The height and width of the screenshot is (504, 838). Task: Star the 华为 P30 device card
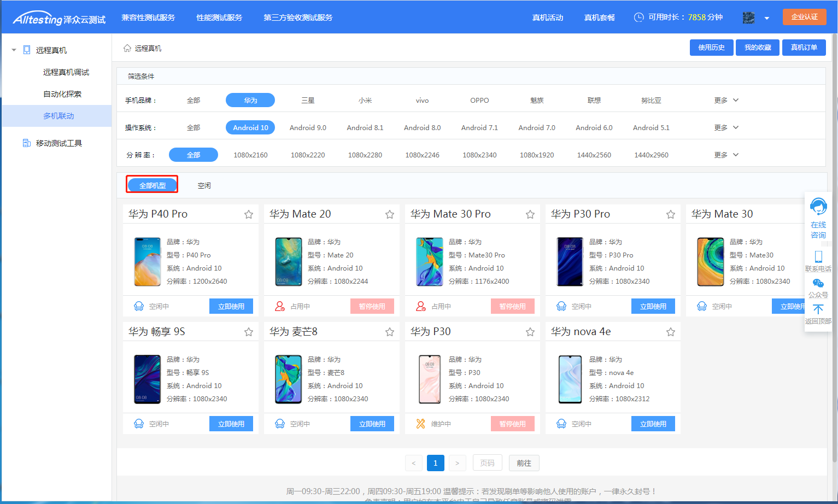coord(530,332)
